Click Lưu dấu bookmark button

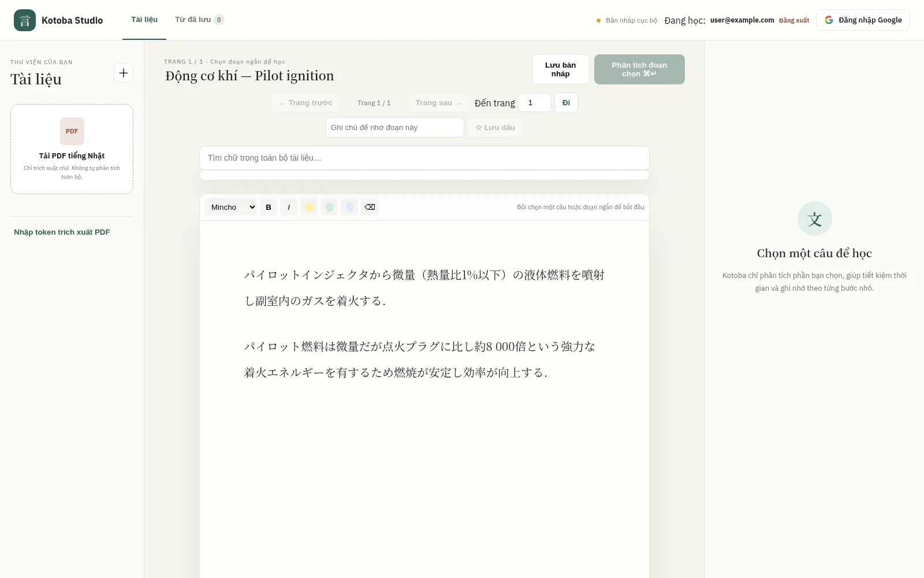495,128
